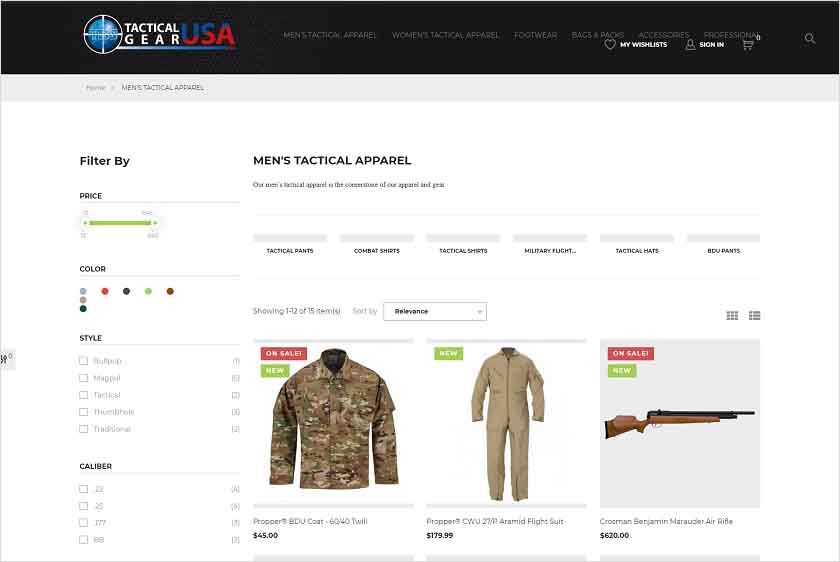
Task: Open the Tactical Pants subcategory
Action: click(290, 251)
